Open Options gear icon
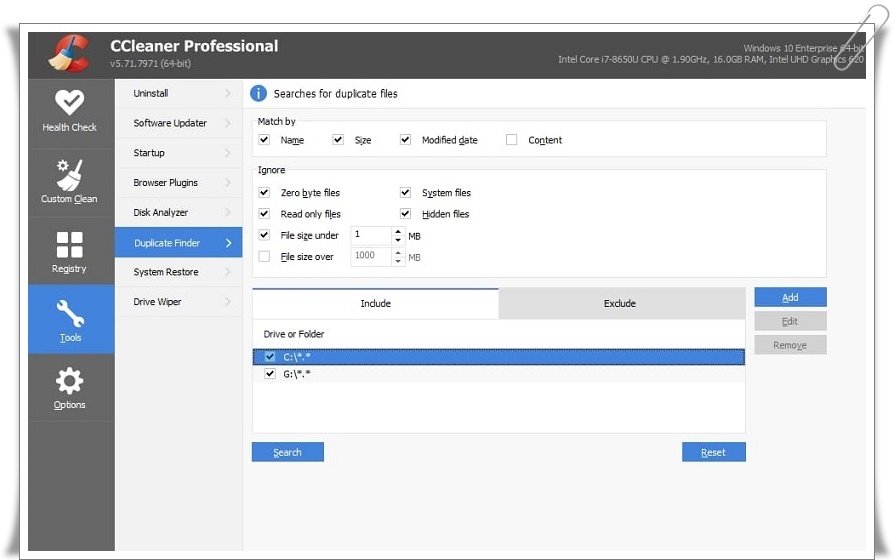 point(70,380)
